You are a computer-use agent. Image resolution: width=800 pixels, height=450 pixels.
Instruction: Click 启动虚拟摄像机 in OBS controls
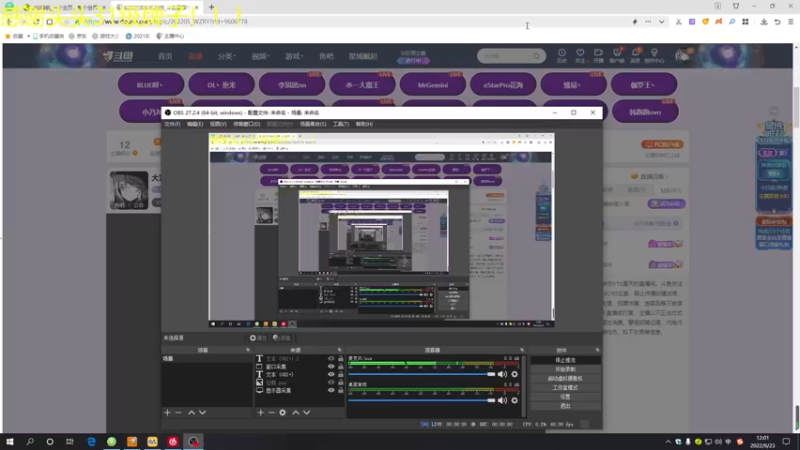coord(565,379)
